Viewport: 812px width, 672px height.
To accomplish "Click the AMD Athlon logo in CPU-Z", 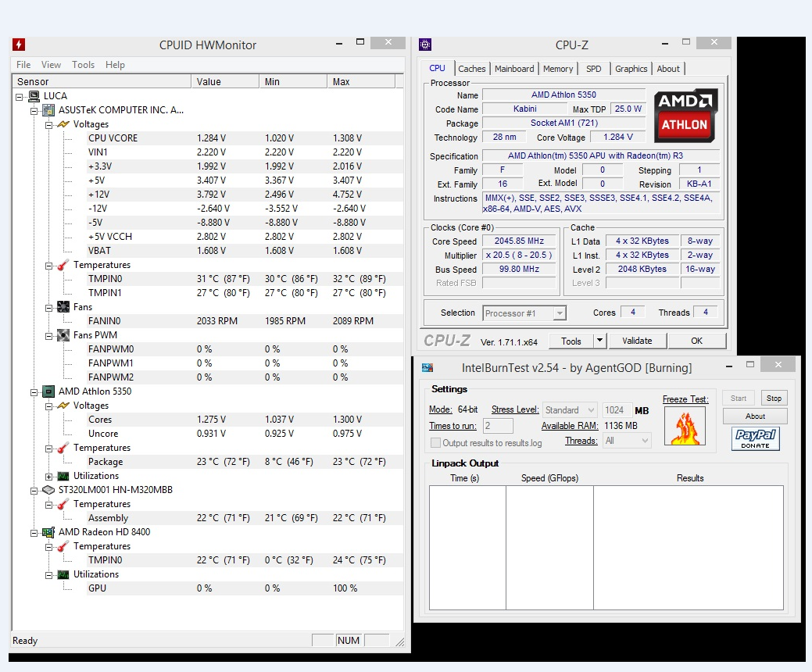I will coord(685,116).
